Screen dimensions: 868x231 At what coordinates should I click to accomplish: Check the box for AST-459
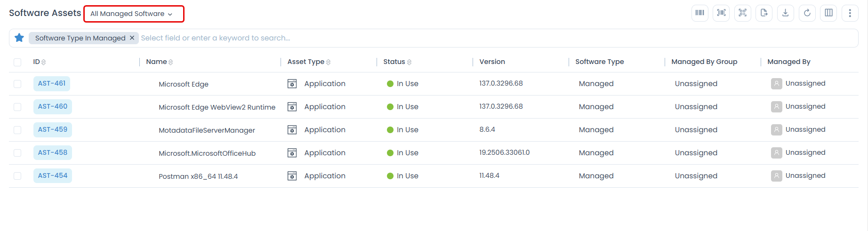[17, 130]
